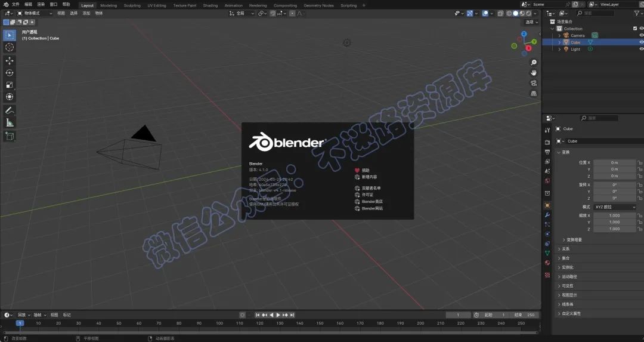Screen dimensions: 644x342
Task: Open the 物体模式 object mode dropdown
Action: (35, 13)
